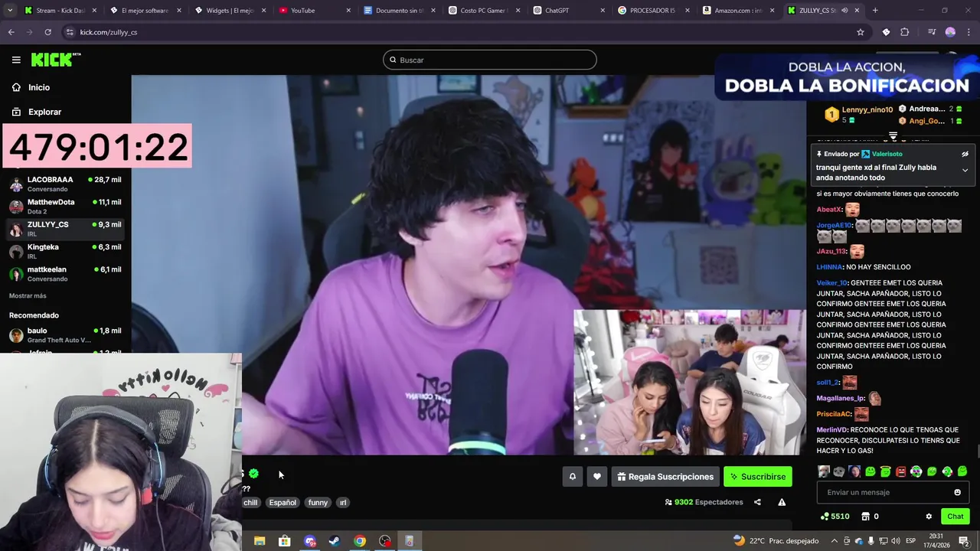Show hidden system tray icons
This screenshot has width=980, height=551.
pos(835,541)
